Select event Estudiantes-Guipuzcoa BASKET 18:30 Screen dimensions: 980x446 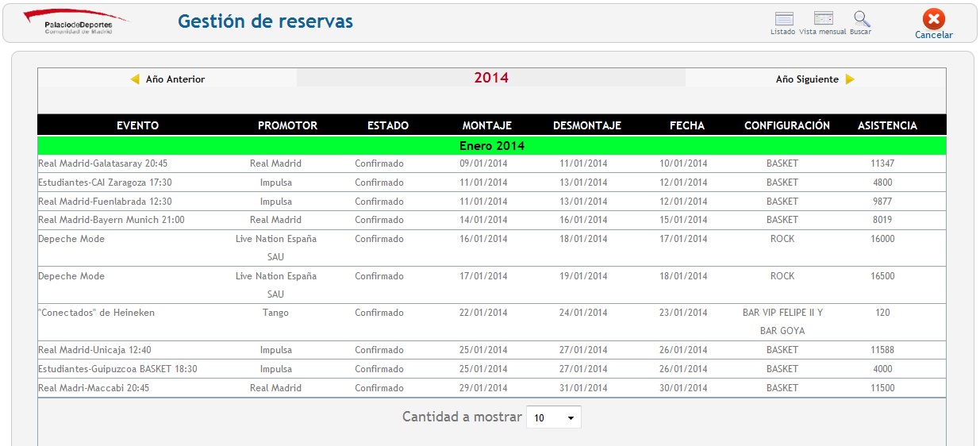coord(117,369)
